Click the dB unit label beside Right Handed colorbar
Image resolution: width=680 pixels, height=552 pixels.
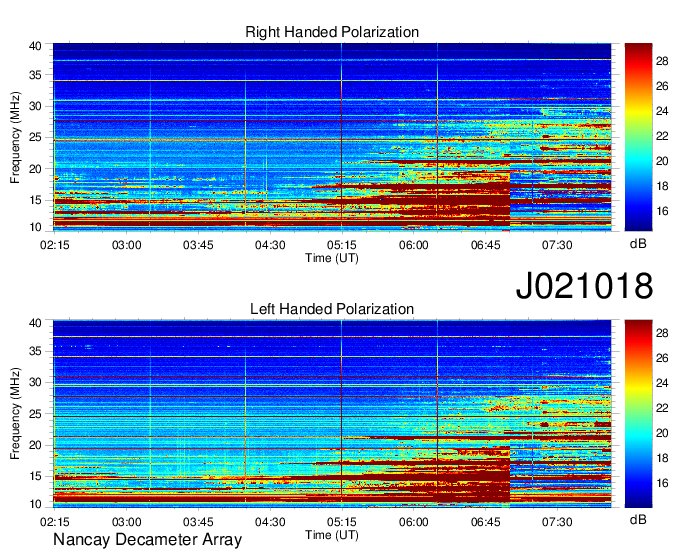click(638, 244)
